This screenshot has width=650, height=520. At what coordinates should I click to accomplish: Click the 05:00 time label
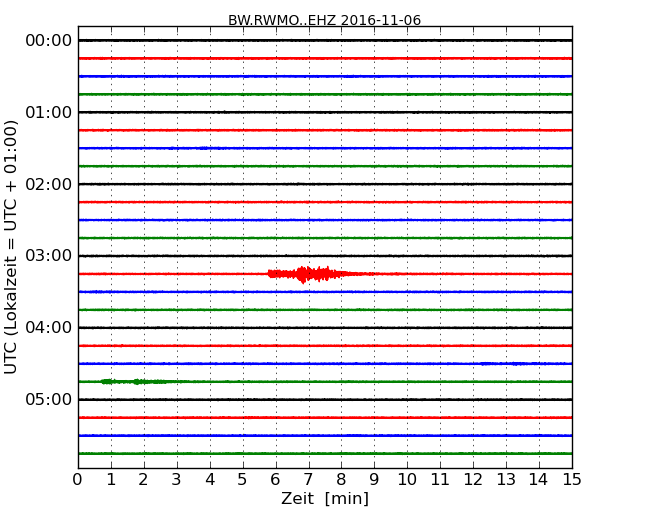coord(49,399)
